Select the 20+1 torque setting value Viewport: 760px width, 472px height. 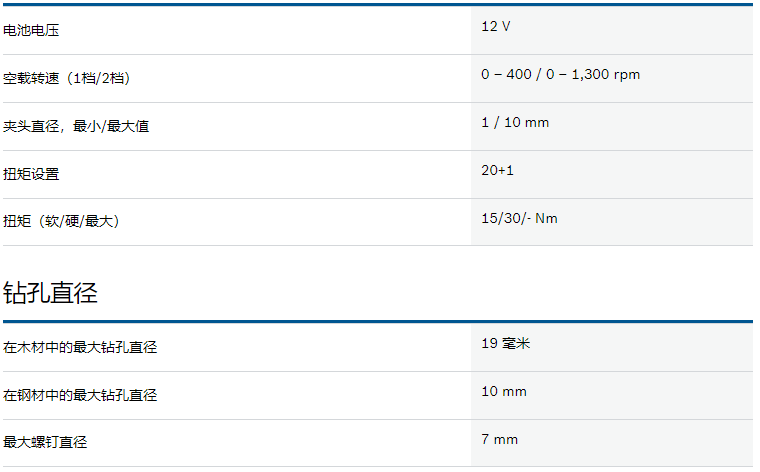point(497,170)
